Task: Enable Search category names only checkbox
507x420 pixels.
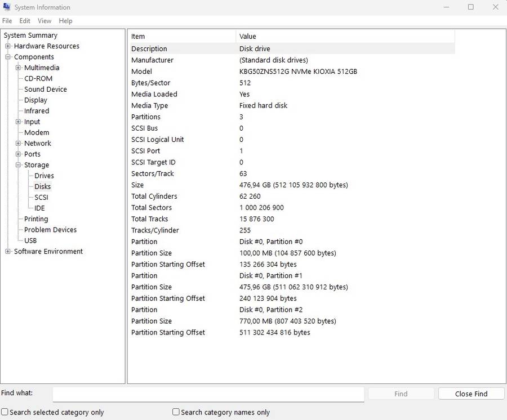Action: (176, 412)
